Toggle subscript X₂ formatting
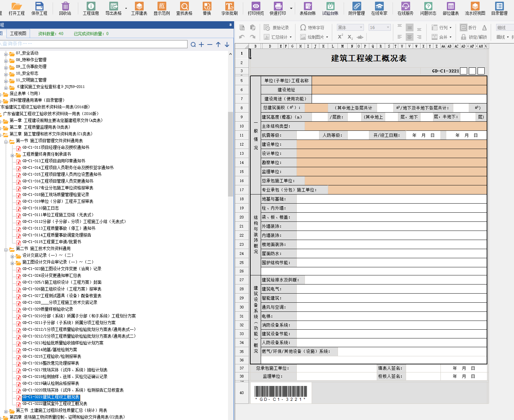514x420 pixels. 350,37
